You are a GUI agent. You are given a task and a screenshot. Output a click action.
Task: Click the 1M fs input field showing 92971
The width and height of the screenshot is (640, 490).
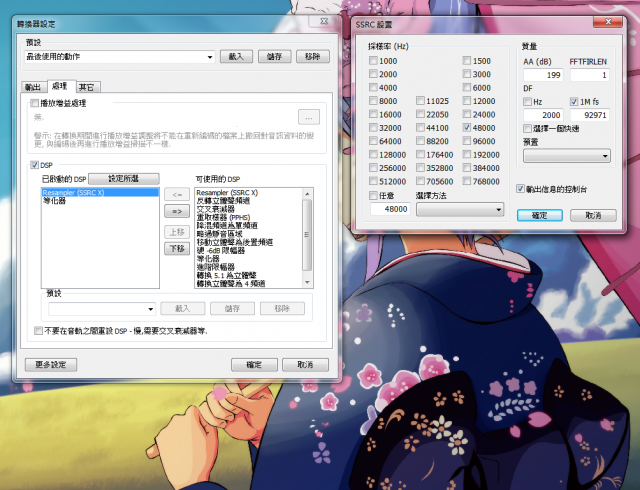(589, 115)
